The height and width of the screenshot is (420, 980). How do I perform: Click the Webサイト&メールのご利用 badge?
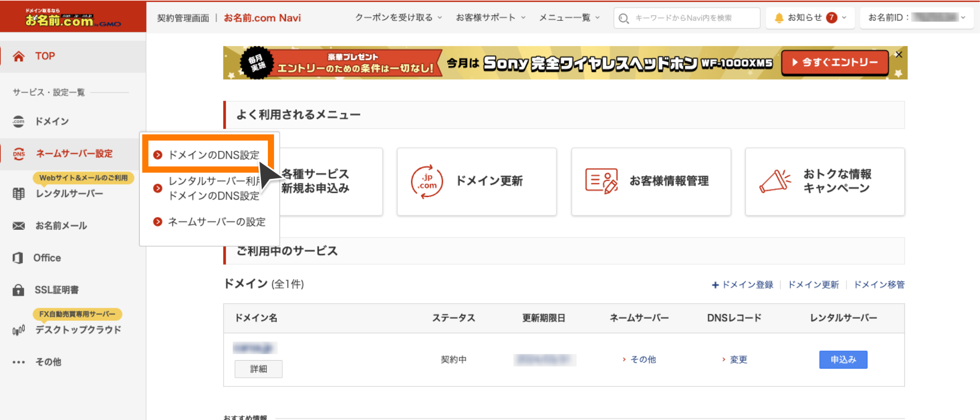(x=83, y=178)
